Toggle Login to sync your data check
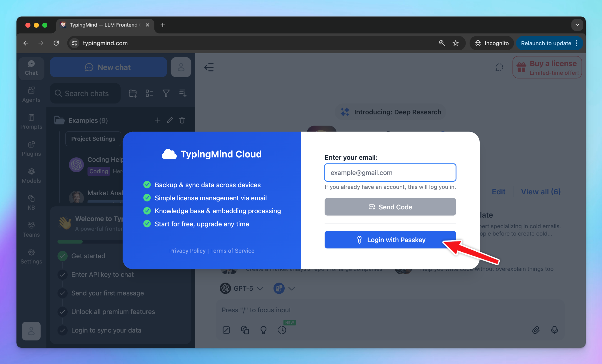The height and width of the screenshot is (364, 602). point(62,330)
